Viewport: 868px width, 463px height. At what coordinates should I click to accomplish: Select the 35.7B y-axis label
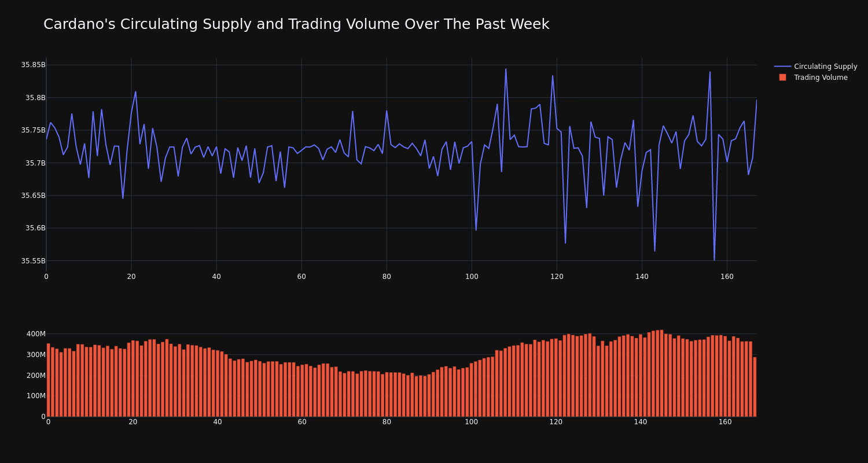click(x=35, y=163)
